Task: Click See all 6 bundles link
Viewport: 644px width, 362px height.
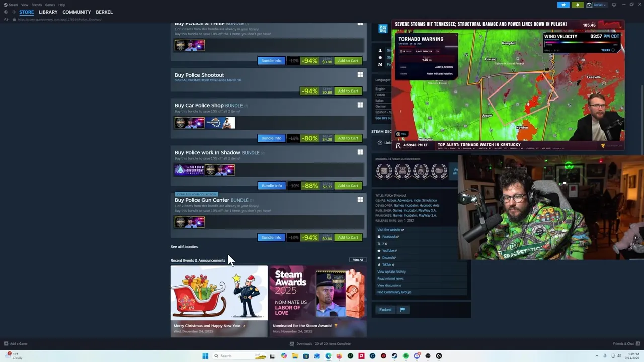Action: (x=184, y=247)
